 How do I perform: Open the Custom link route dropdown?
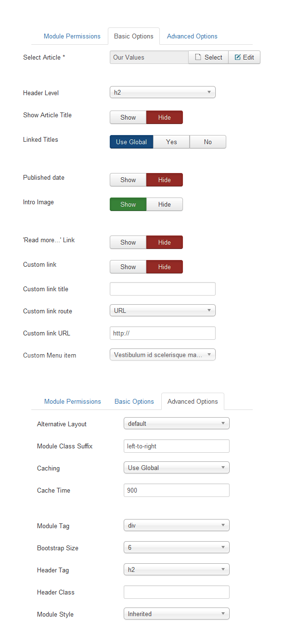pyautogui.click(x=163, y=310)
